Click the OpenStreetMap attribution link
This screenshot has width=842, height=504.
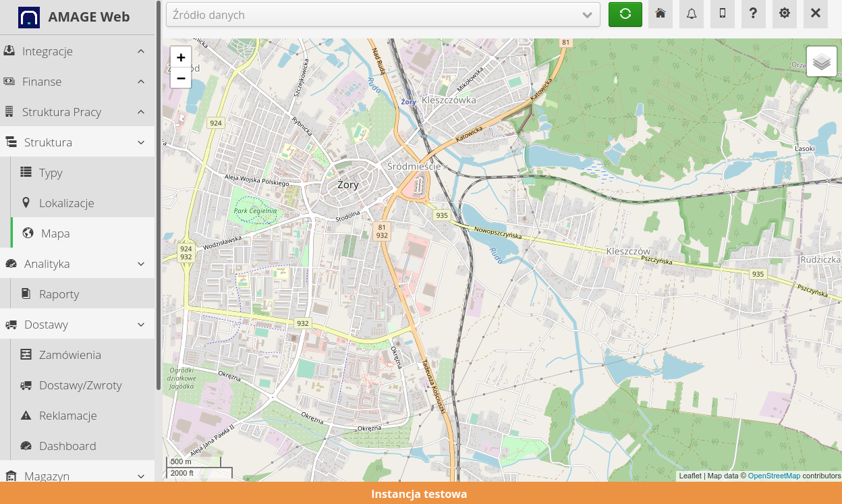point(774,476)
